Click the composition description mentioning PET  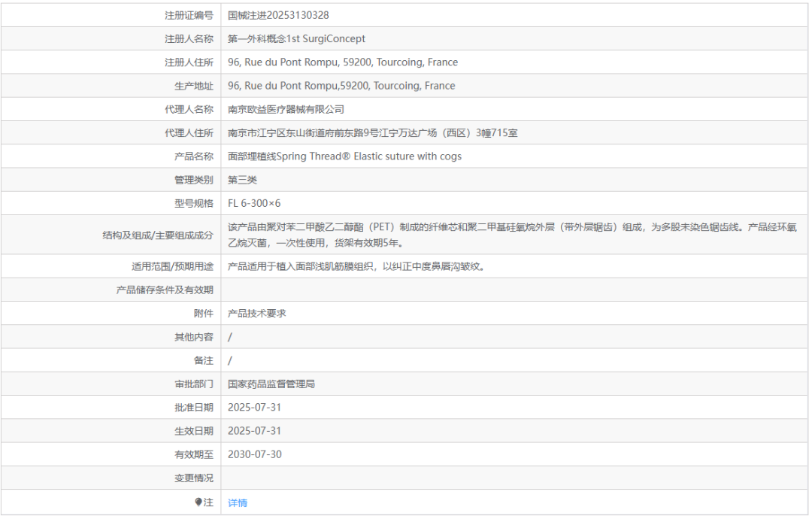[512, 235]
